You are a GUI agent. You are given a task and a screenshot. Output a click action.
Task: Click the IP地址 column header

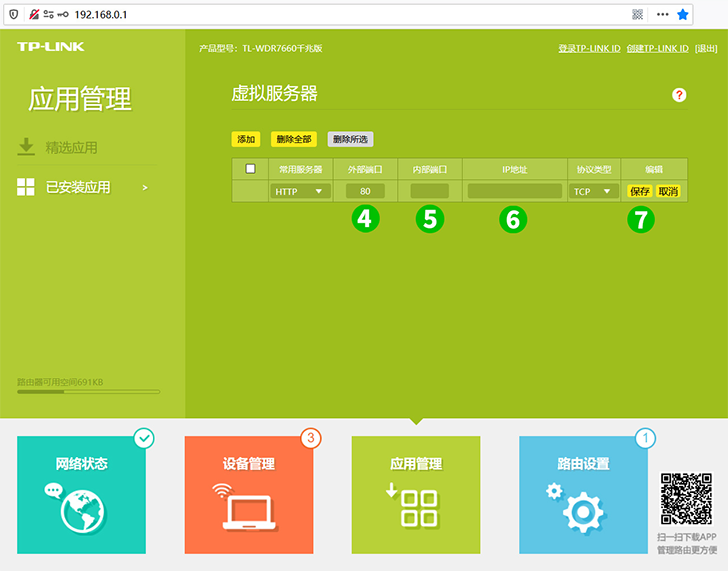click(x=515, y=169)
